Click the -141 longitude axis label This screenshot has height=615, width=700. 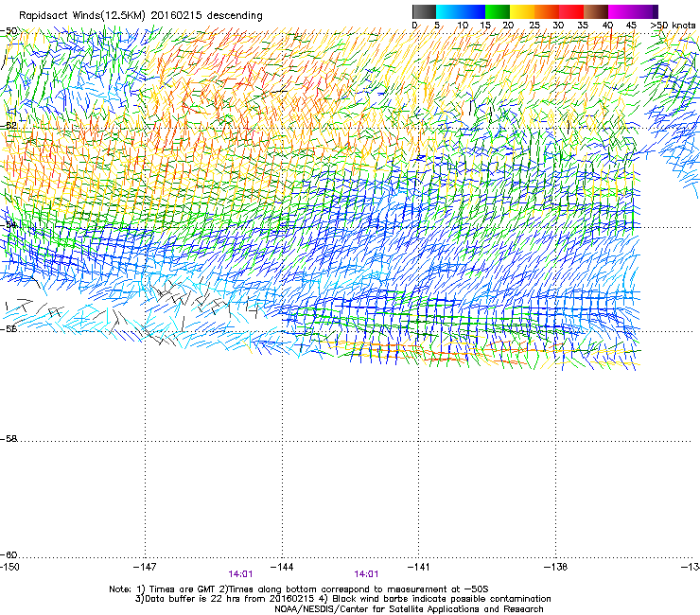pos(419,567)
